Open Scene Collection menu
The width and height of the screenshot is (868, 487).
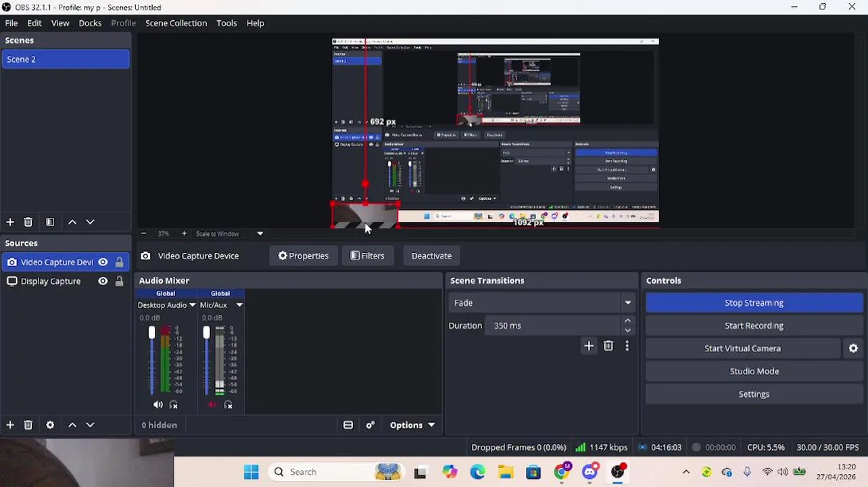pos(176,23)
